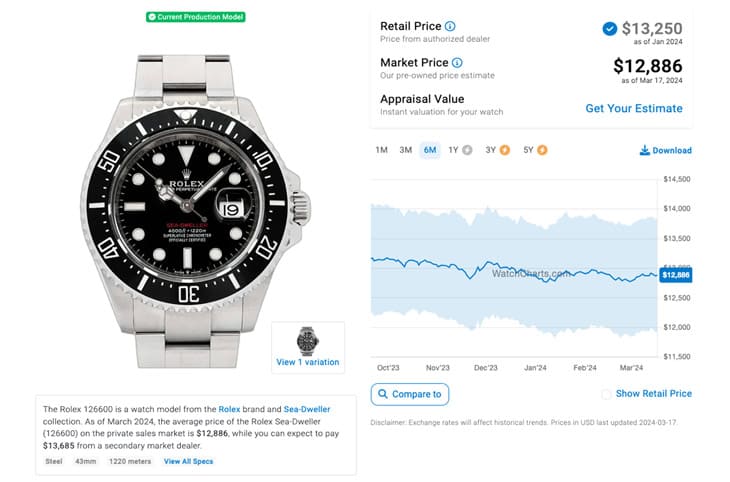
Task: Follow the Rolex brand link
Action: [x=229, y=409]
